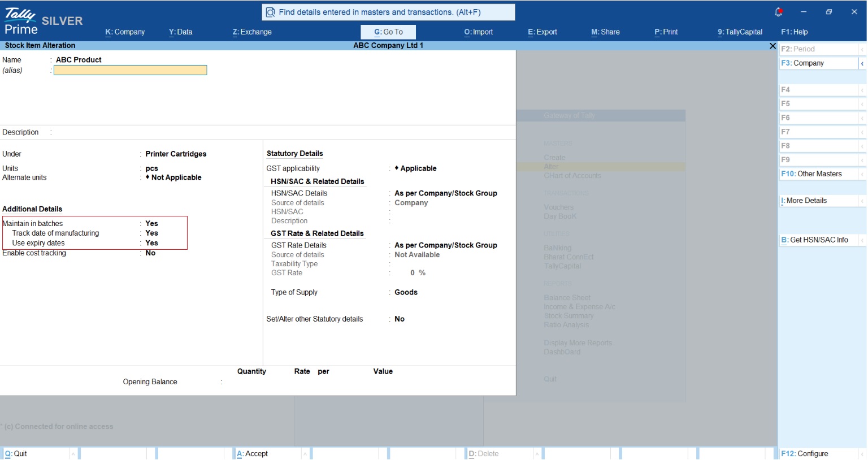
Task: Click F2: Period in right panel
Action: click(x=818, y=49)
